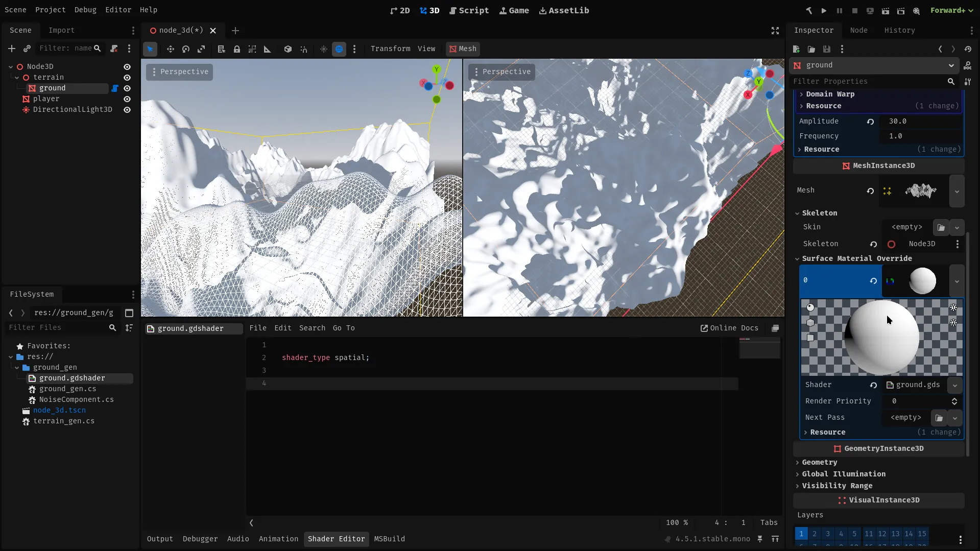Switch to the 2D workspace
The height and width of the screenshot is (551, 980).
(x=399, y=10)
